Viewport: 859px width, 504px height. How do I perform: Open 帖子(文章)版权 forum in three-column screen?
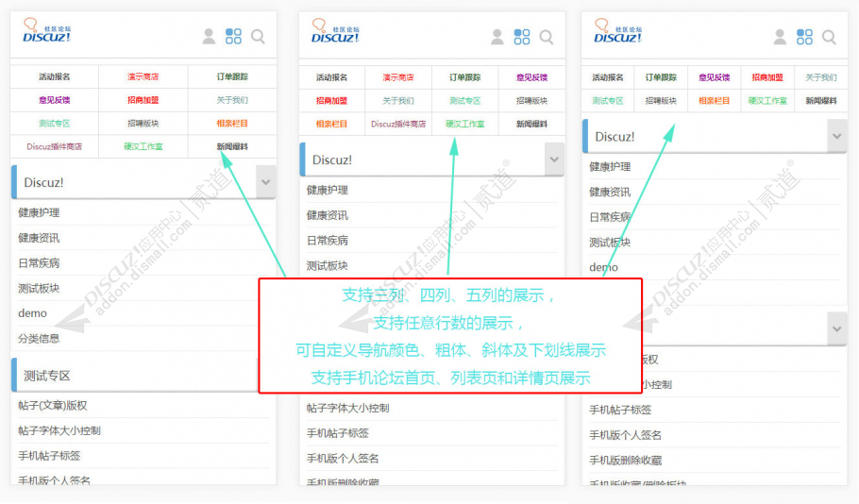[53, 406]
